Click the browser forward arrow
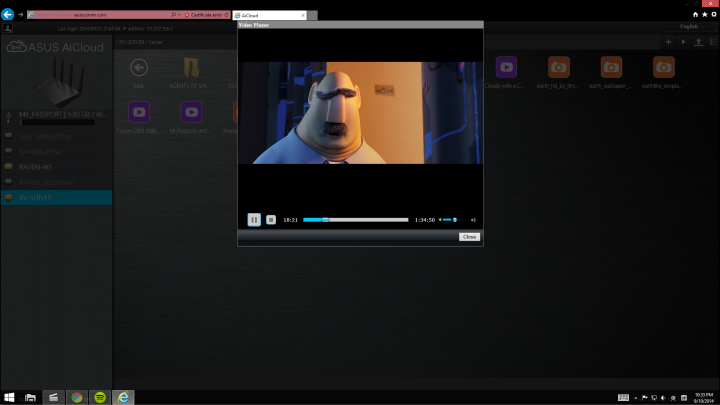The height and width of the screenshot is (405, 720). 21,15
